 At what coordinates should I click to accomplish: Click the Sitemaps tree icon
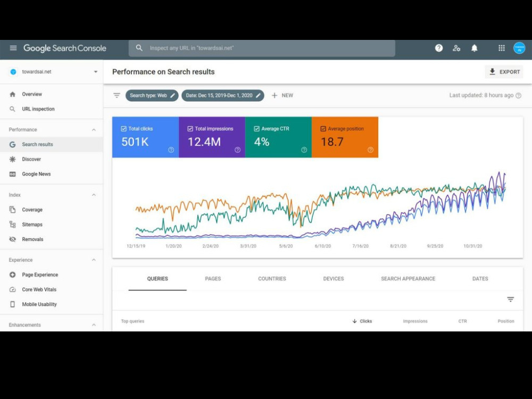pyautogui.click(x=13, y=225)
